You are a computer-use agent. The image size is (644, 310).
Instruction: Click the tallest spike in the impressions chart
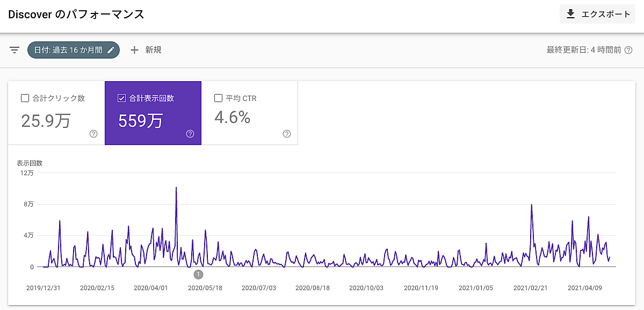coord(176,188)
